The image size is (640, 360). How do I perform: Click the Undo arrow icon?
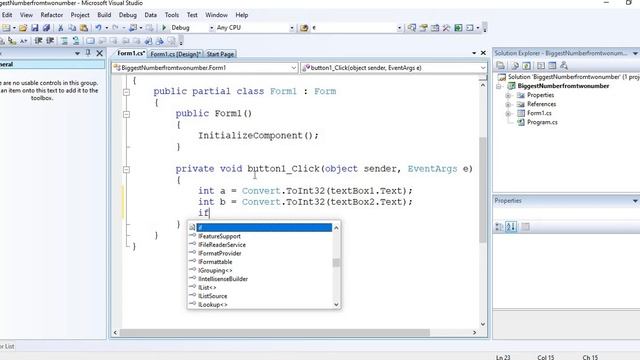(x=98, y=28)
